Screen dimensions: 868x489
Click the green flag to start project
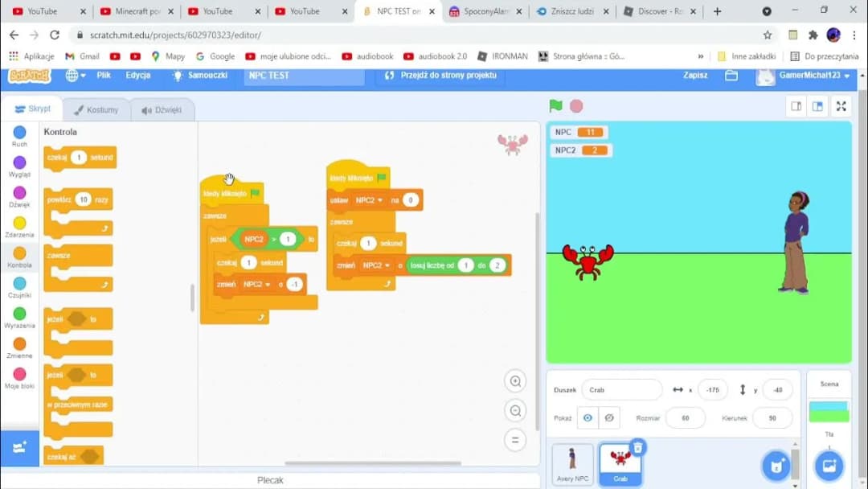(x=555, y=106)
